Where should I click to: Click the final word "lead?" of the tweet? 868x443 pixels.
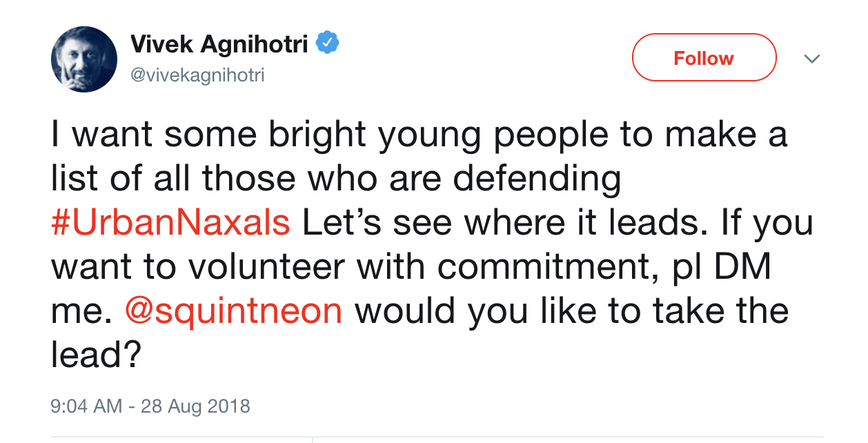(x=96, y=355)
